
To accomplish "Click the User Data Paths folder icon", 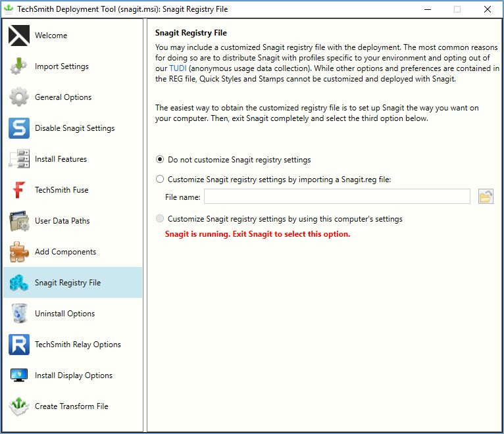I will point(19,221).
